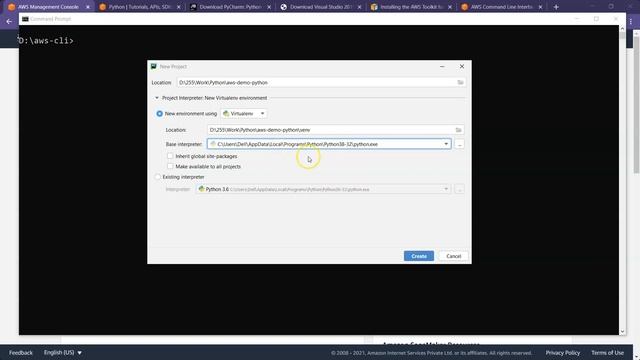Open the English (US) language selector
640x360 pixels.
[x=62, y=353]
